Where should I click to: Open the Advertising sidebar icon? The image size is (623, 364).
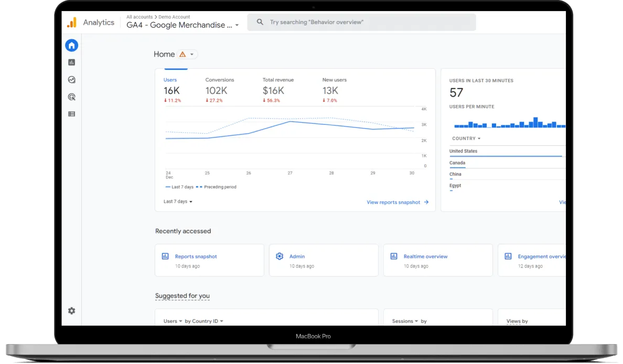coord(71,97)
